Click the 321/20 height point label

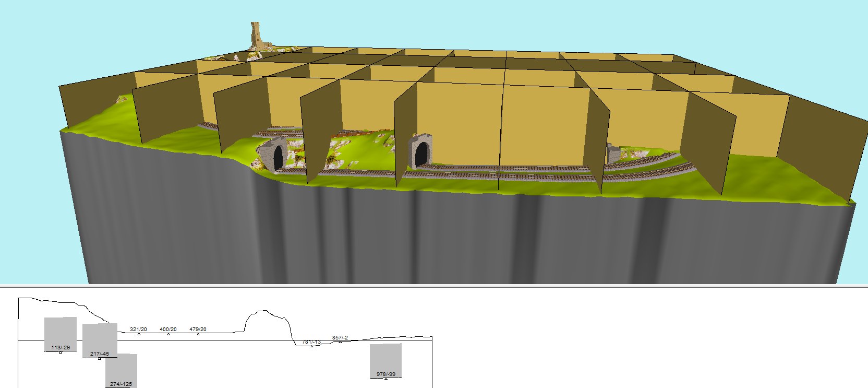138,330
